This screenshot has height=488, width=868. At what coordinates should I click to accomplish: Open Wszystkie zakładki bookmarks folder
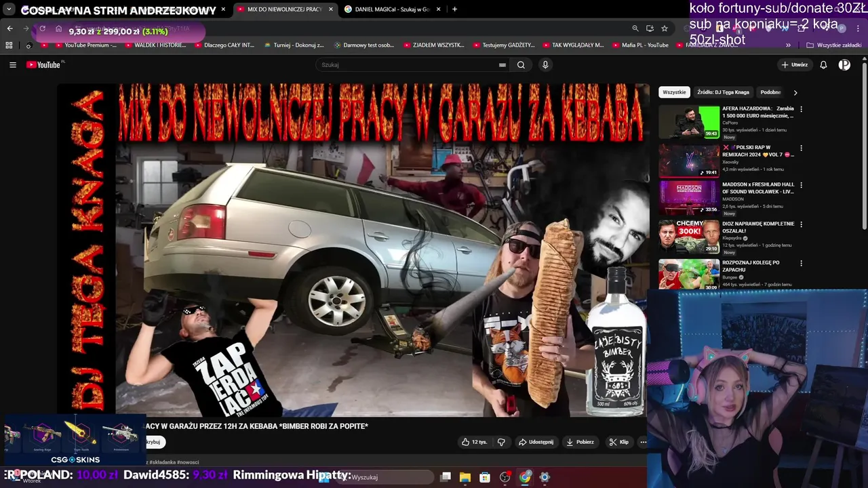[833, 45]
